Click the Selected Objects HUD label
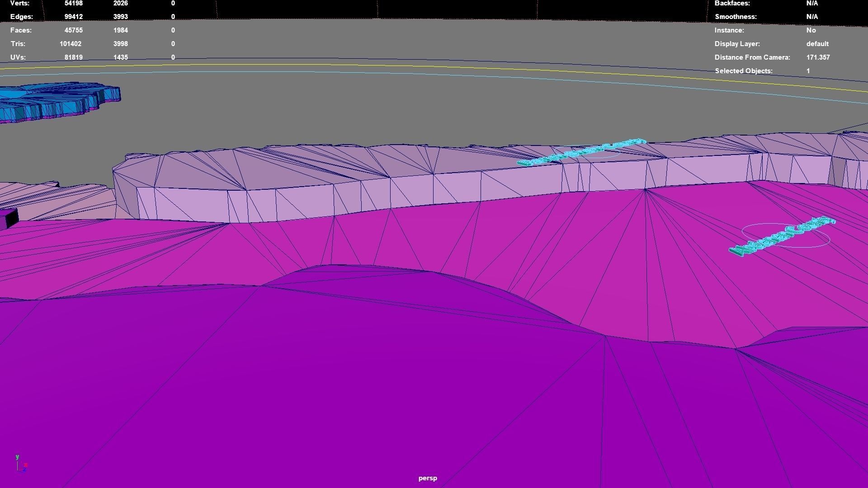This screenshot has width=868, height=488. pos(743,71)
